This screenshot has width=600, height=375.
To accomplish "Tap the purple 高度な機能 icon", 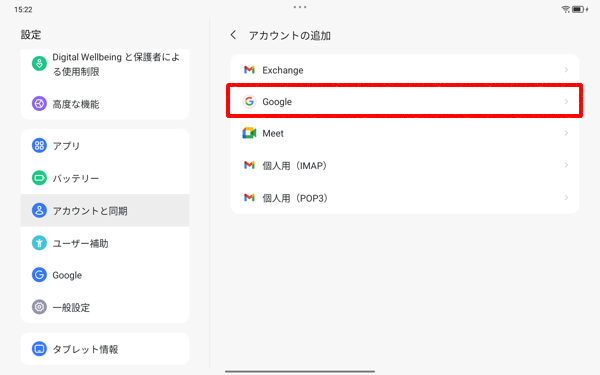I will [x=39, y=104].
